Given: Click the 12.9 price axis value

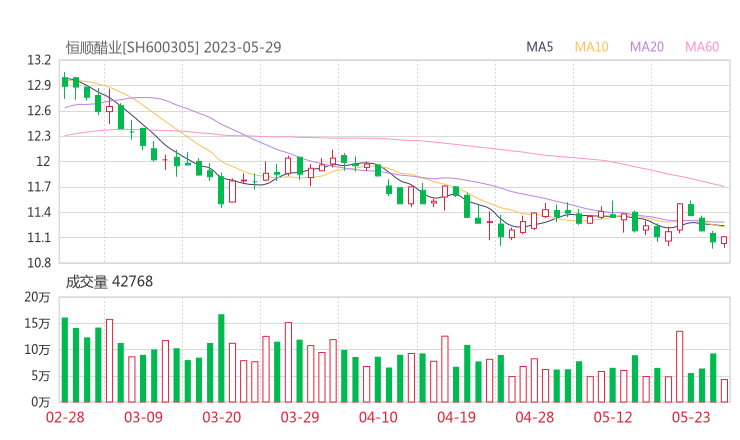Looking at the screenshot, I should (x=39, y=85).
